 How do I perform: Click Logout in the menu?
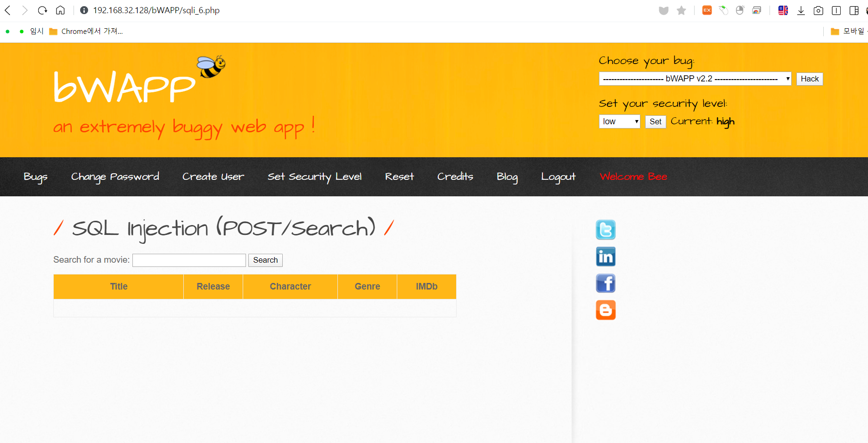[558, 177]
